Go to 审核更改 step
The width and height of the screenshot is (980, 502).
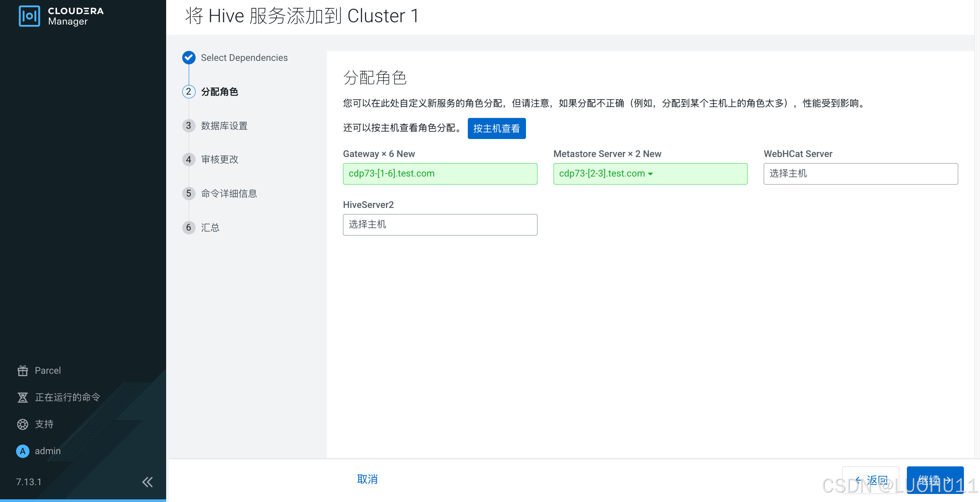coord(219,159)
